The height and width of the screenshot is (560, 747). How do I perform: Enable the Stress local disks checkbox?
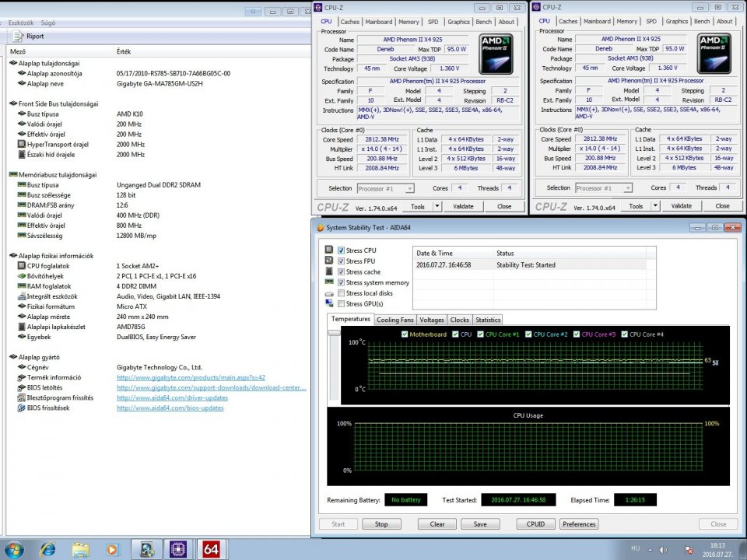(341, 293)
